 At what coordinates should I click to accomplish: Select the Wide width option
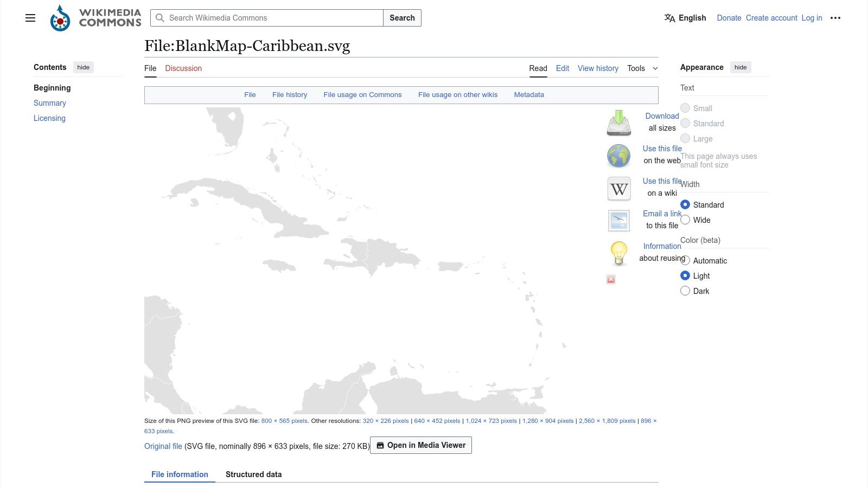click(x=685, y=220)
